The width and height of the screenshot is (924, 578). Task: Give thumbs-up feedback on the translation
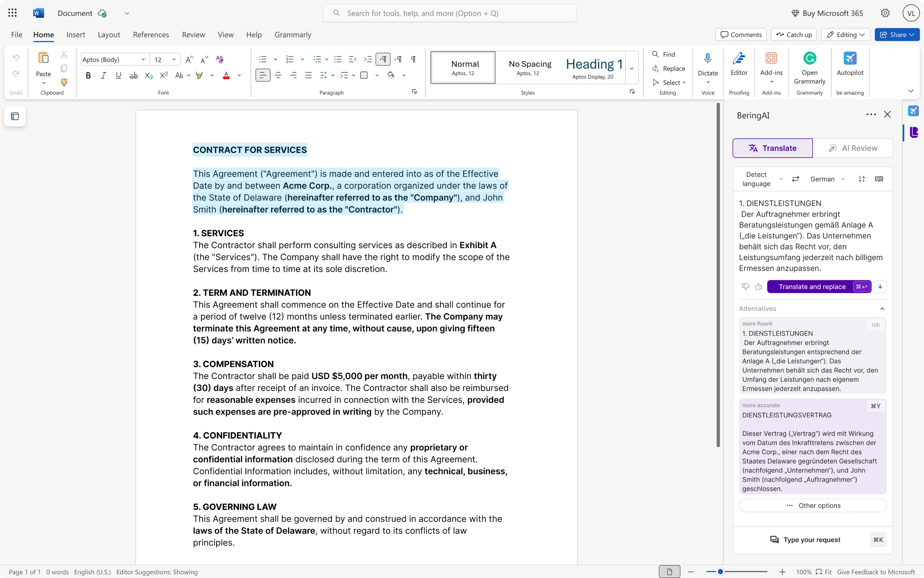coord(758,286)
